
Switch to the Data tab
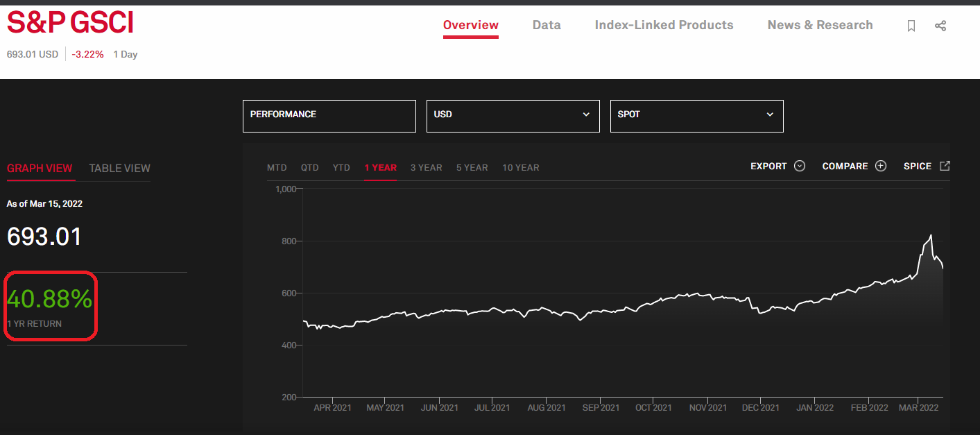point(547,25)
